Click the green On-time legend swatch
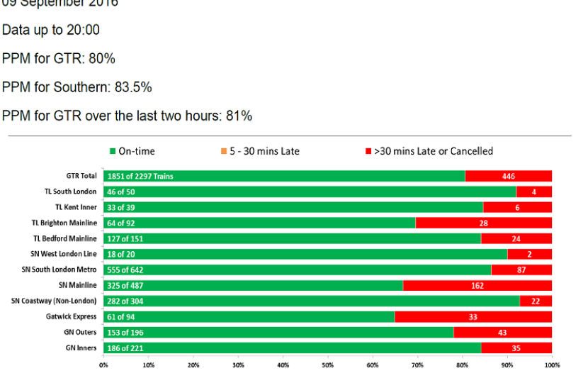The height and width of the screenshot is (383, 588). coord(113,151)
